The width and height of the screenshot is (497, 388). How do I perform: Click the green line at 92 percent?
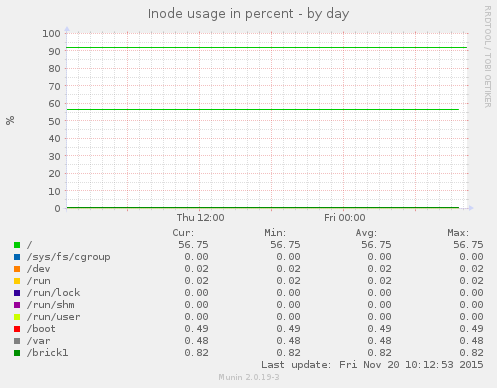[267, 48]
